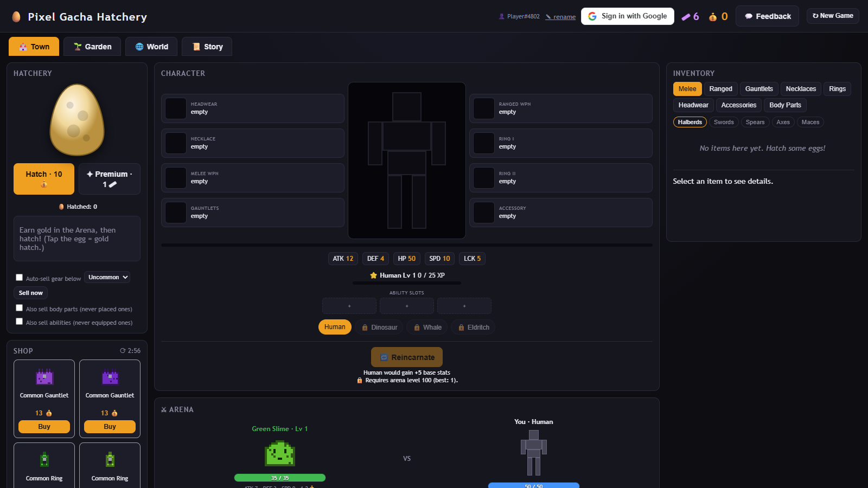The image size is (868, 488).
Task: Select the locked Whale species
Action: (427, 328)
